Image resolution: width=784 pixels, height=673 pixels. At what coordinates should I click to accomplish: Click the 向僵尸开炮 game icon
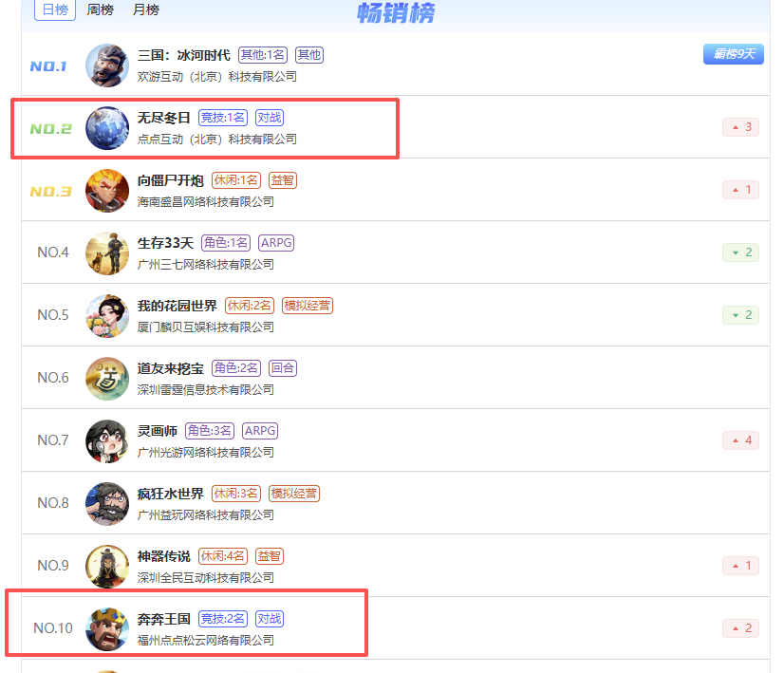click(x=107, y=191)
